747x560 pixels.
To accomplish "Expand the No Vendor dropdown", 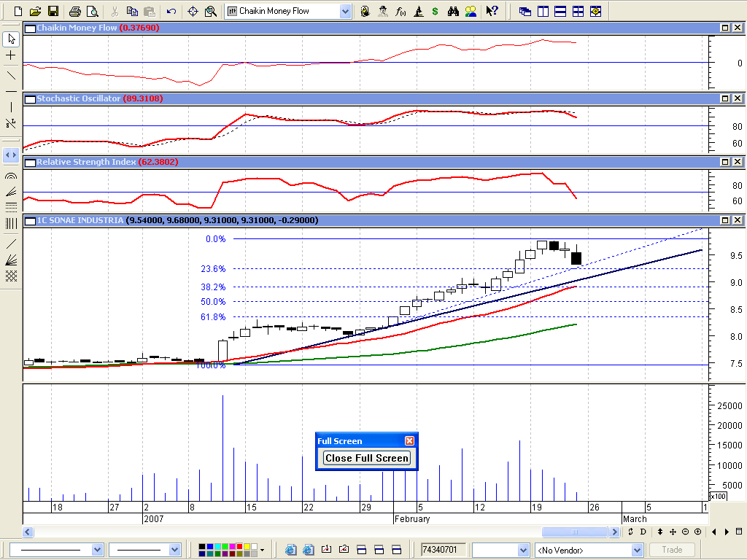I will (x=637, y=550).
